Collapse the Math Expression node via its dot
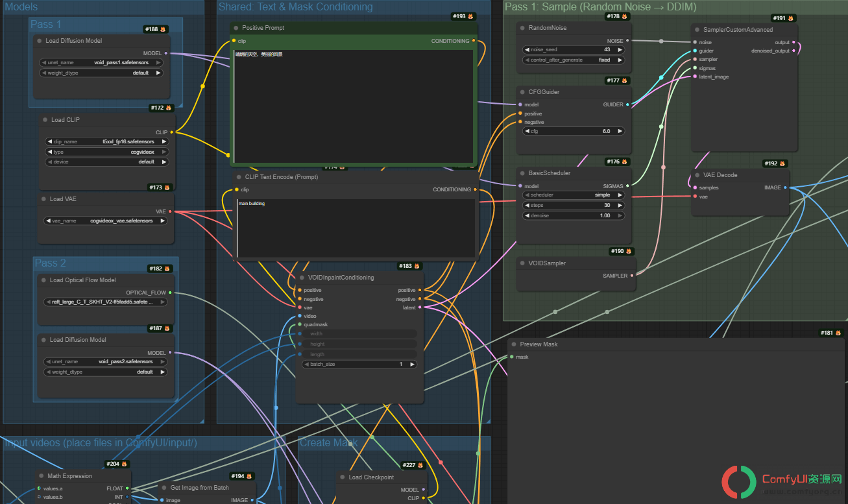This screenshot has width=848, height=504. click(x=40, y=476)
